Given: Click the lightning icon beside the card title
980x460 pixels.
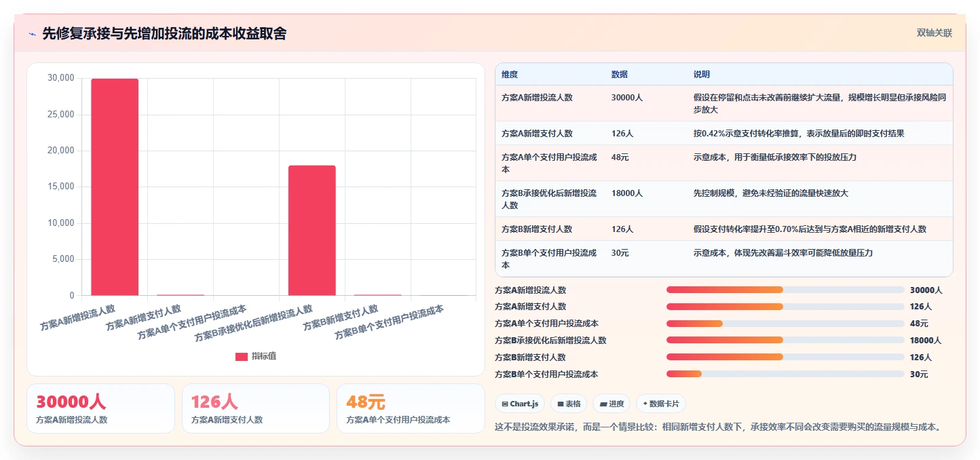Looking at the screenshot, I should point(32,33).
